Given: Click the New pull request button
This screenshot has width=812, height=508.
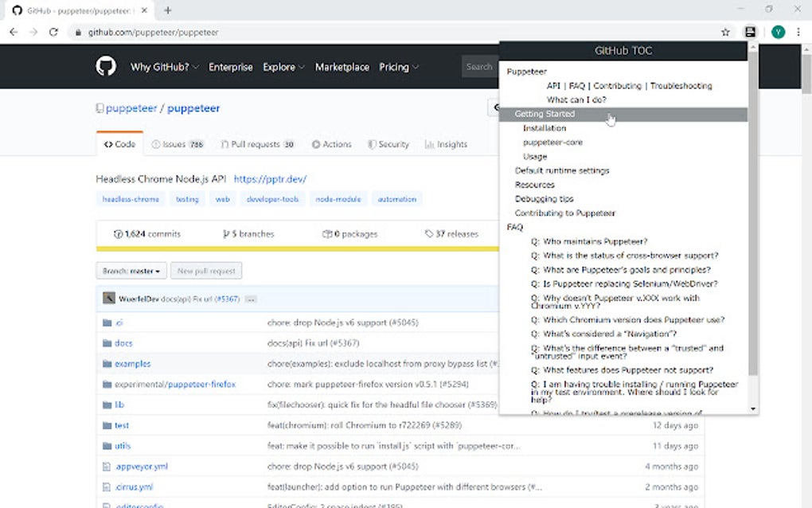Looking at the screenshot, I should click(205, 271).
